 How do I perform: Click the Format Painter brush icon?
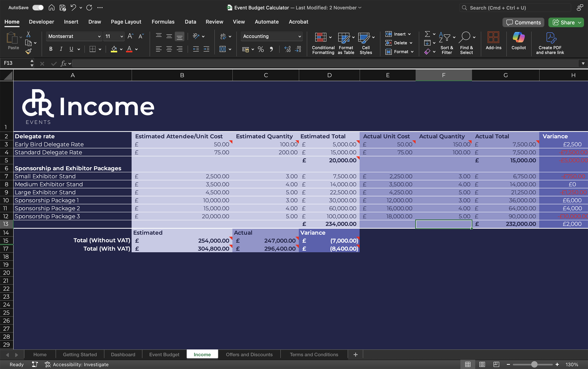click(28, 51)
